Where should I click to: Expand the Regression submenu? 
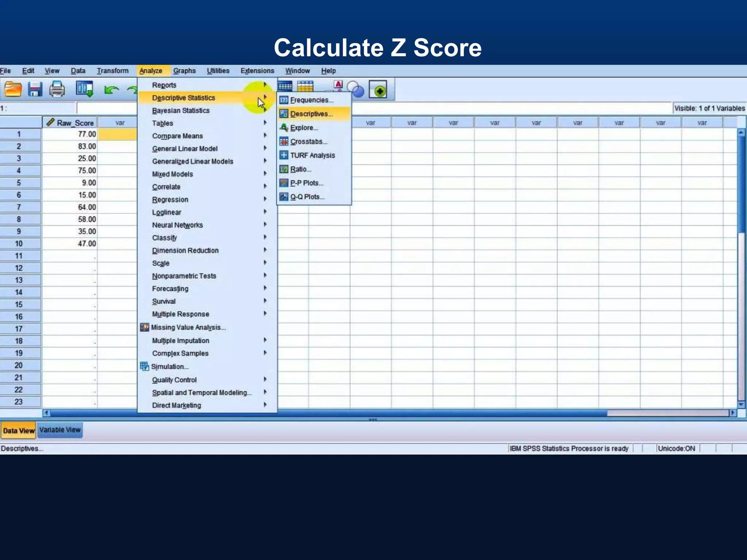pos(207,199)
